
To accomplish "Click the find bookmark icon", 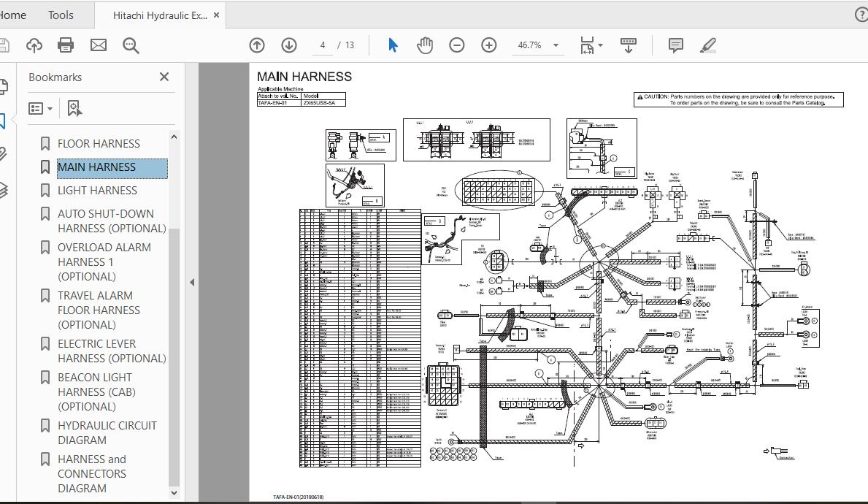I will point(74,109).
